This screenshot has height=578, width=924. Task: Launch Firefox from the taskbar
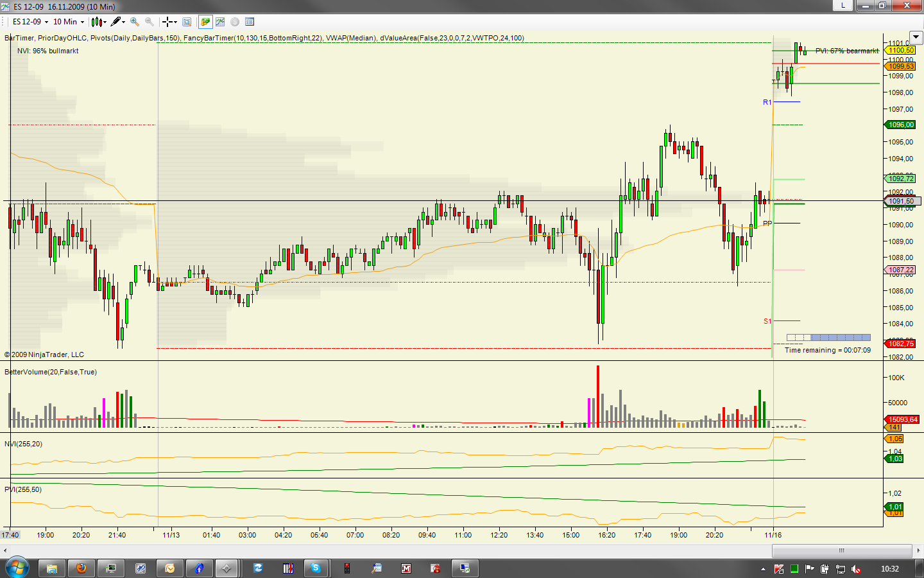(x=81, y=568)
